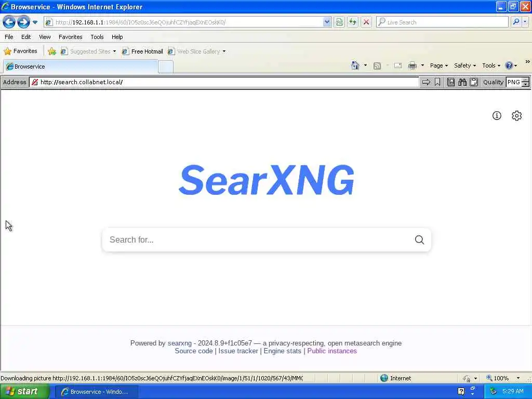
Task: Click the Compatibility View icon
Action: pos(339,22)
